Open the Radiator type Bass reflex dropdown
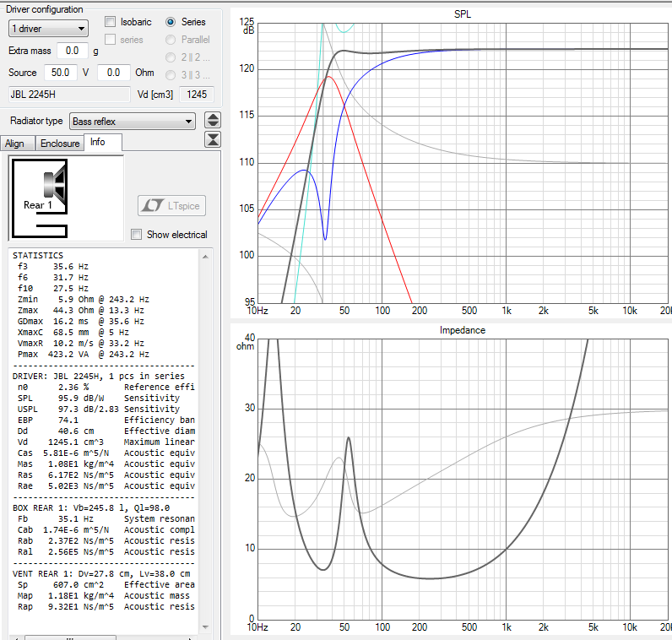The height and width of the screenshot is (640, 672). coord(133,122)
